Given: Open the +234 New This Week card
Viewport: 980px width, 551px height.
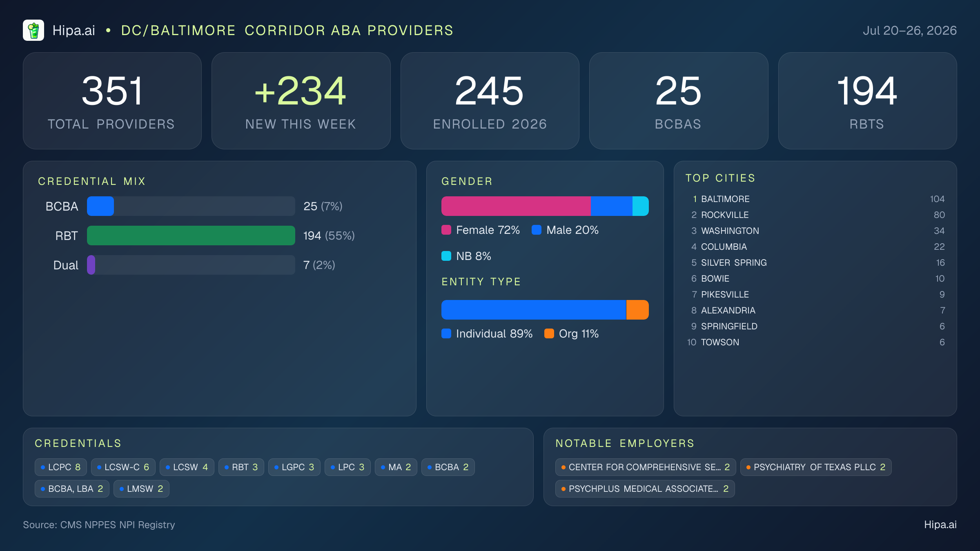Looking at the screenshot, I should coord(301,101).
